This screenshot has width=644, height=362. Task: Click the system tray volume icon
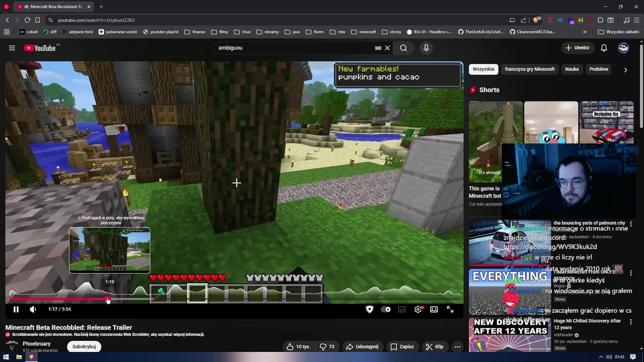pos(609,357)
